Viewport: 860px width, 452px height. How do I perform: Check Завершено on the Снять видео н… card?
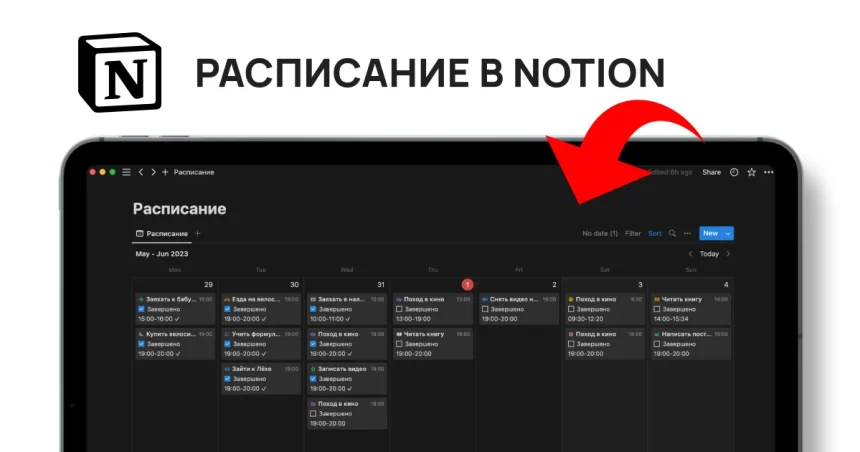[485, 309]
